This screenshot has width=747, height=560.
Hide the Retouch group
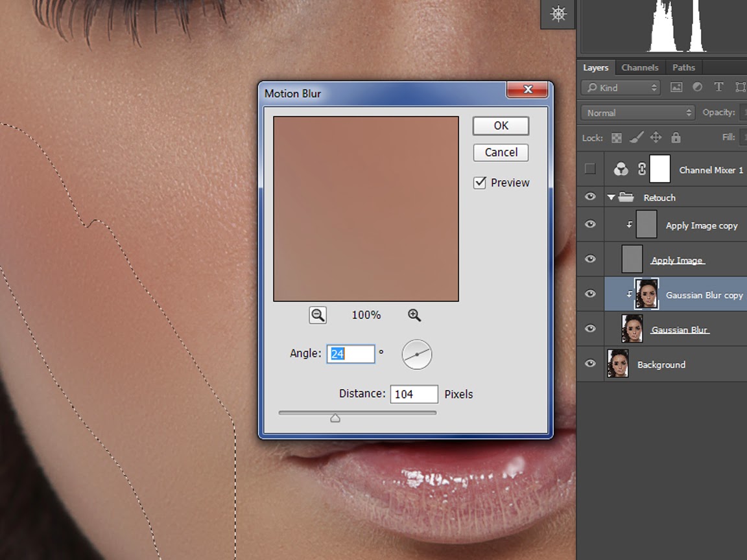tap(590, 196)
